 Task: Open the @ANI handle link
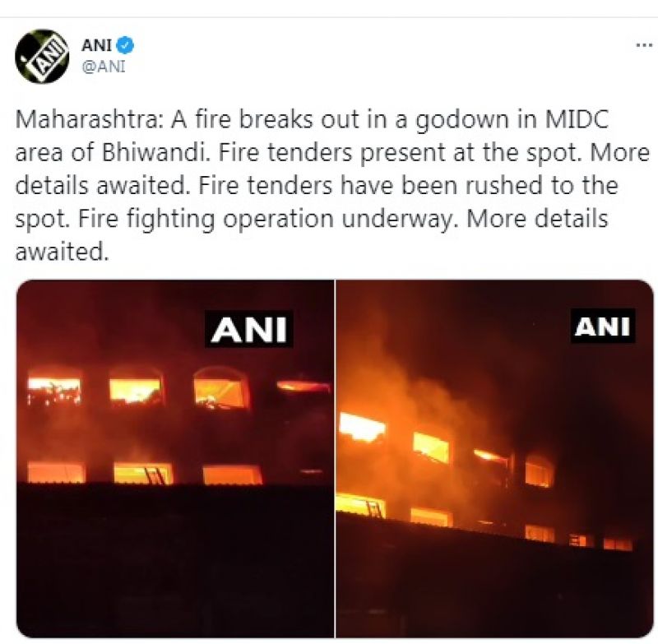click(104, 67)
